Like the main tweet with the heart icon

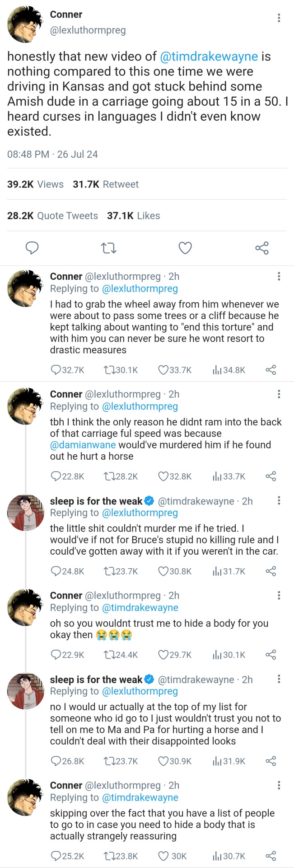[185, 248]
